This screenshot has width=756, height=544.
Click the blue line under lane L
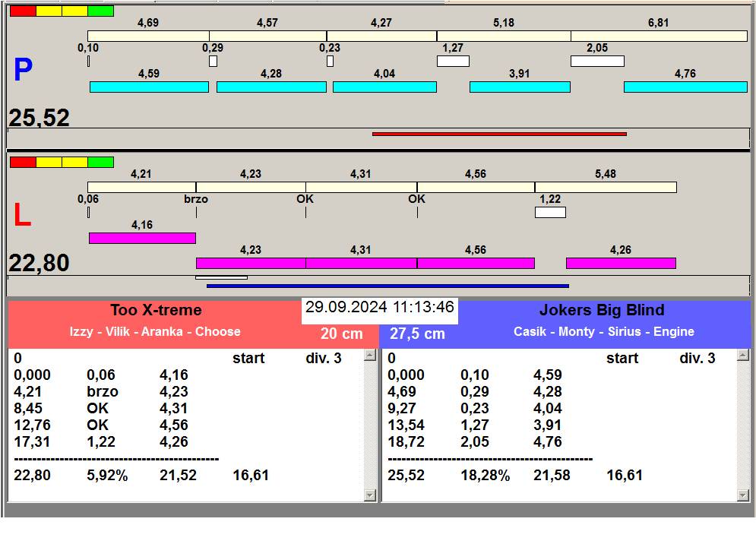(x=387, y=286)
